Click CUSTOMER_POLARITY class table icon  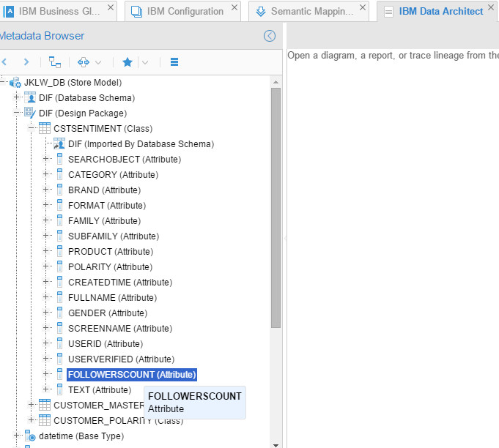45,420
